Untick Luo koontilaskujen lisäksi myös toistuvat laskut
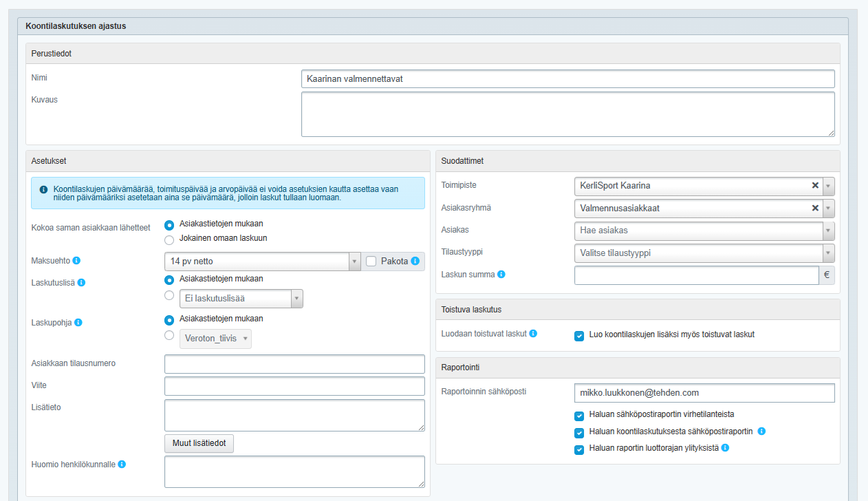The height and width of the screenshot is (501, 868). (579, 335)
